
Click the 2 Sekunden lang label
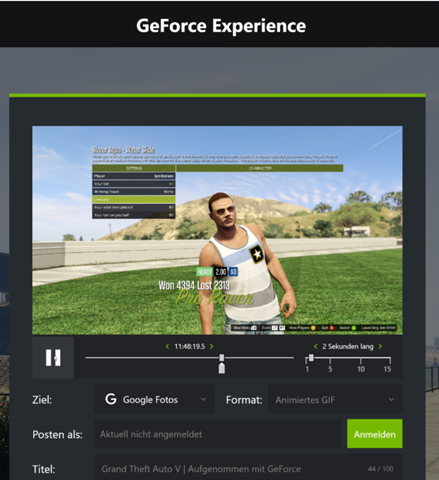point(348,347)
